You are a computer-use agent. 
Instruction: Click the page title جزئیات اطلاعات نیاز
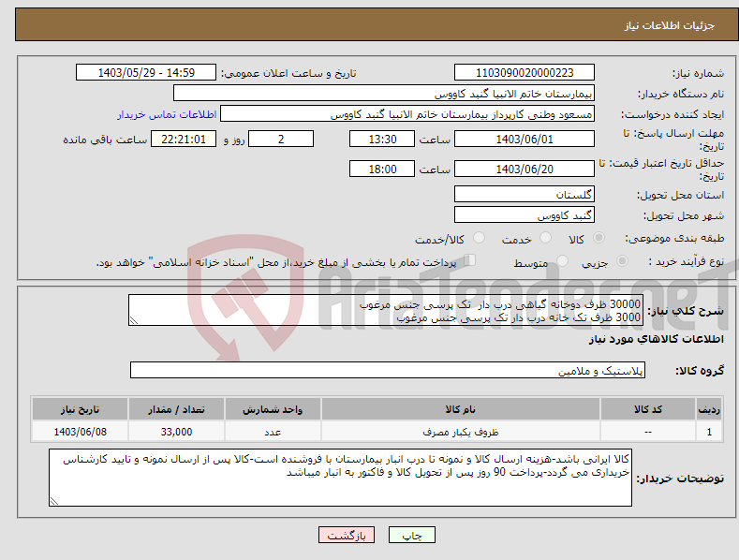(670, 25)
